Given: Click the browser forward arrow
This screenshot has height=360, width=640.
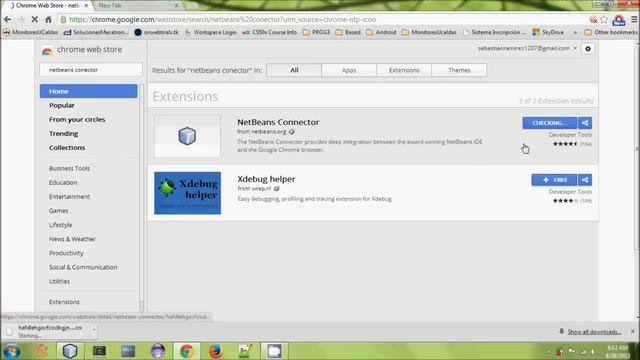Looking at the screenshot, I should (21, 19).
